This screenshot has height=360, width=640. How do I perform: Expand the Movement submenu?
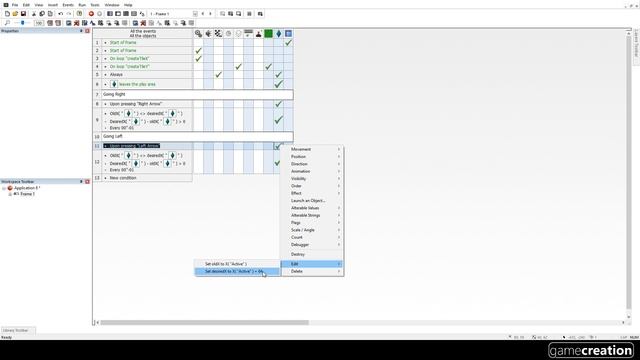312,149
